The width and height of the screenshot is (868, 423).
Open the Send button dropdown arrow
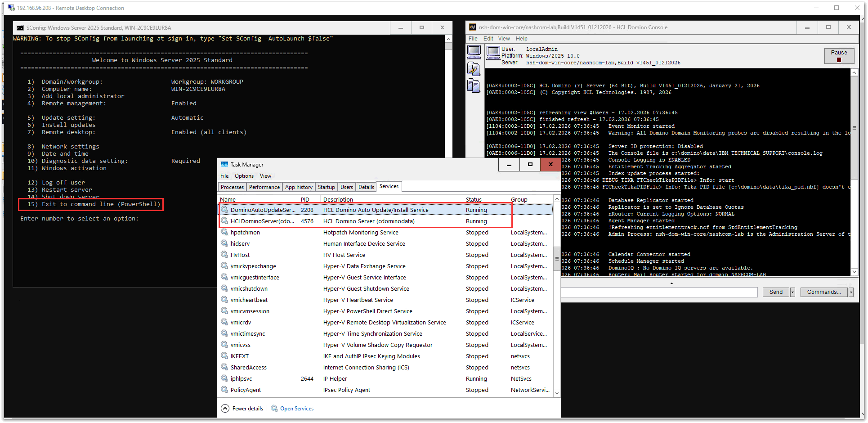tap(792, 292)
